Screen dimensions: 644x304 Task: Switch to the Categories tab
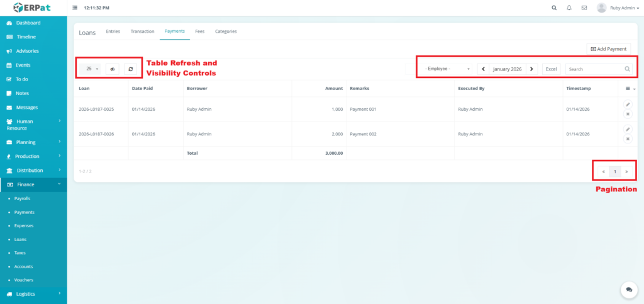pyautogui.click(x=226, y=31)
